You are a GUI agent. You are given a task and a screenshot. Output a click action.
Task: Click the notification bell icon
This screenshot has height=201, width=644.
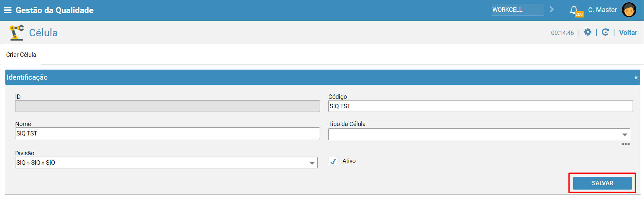point(574,10)
